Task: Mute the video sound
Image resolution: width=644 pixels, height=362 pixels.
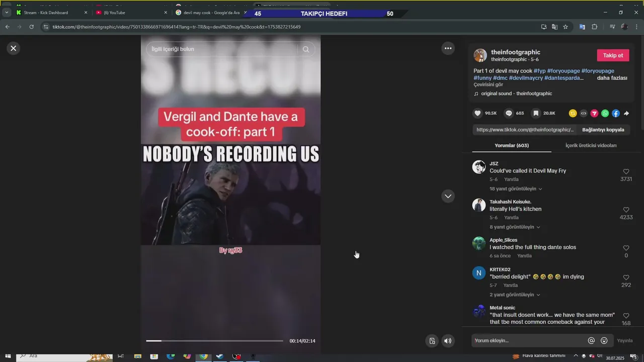Action: point(448,341)
